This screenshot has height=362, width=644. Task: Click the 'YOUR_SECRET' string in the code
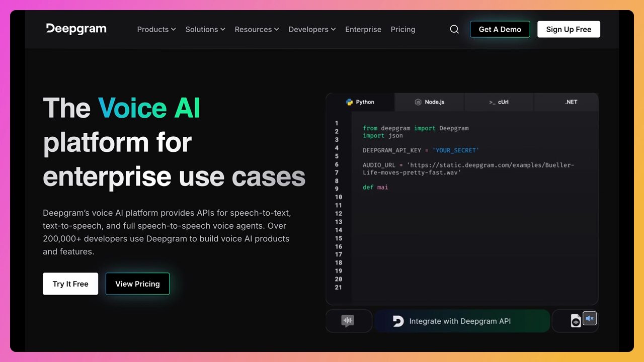(456, 150)
